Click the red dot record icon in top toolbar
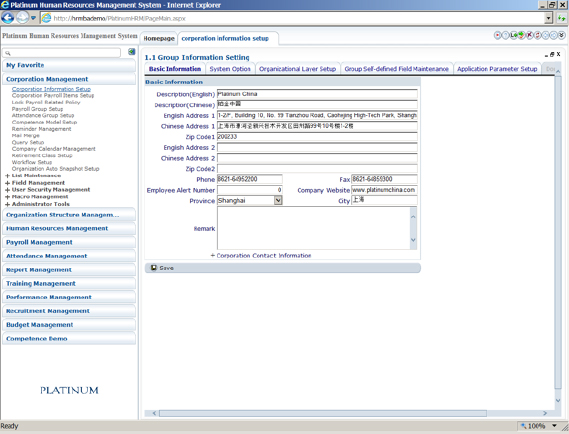The width and height of the screenshot is (569, 434). click(498, 35)
